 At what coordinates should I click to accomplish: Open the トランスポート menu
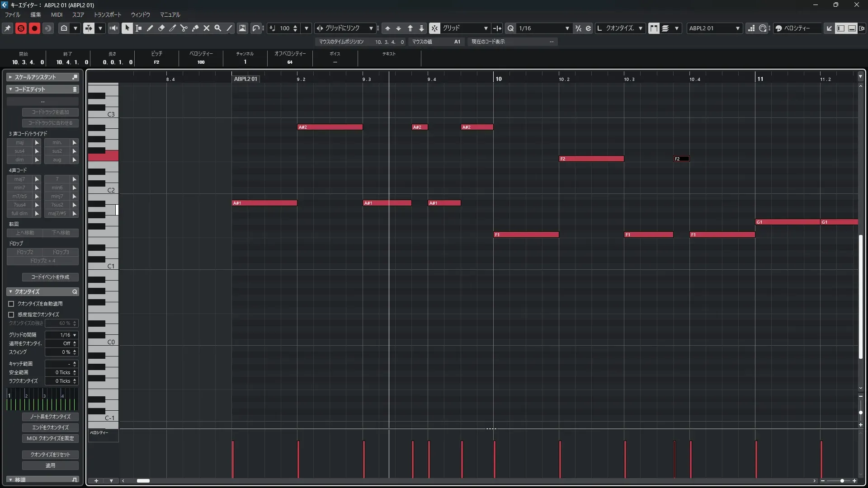108,14
